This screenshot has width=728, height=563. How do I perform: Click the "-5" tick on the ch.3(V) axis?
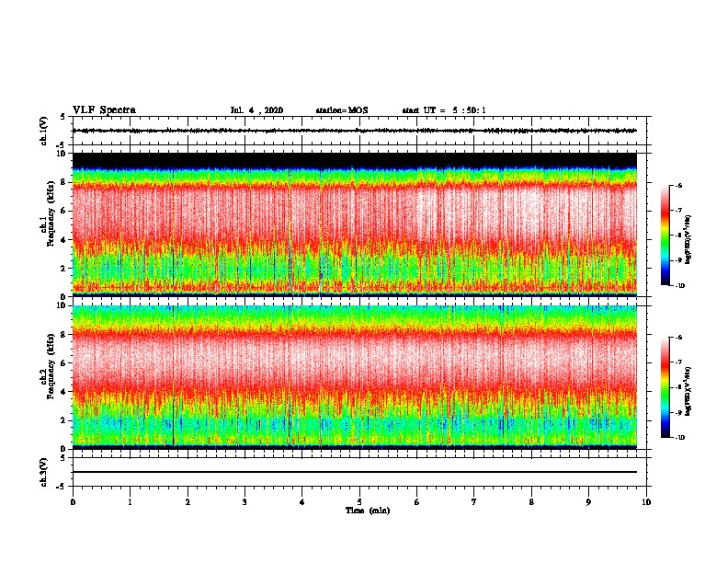(x=62, y=487)
